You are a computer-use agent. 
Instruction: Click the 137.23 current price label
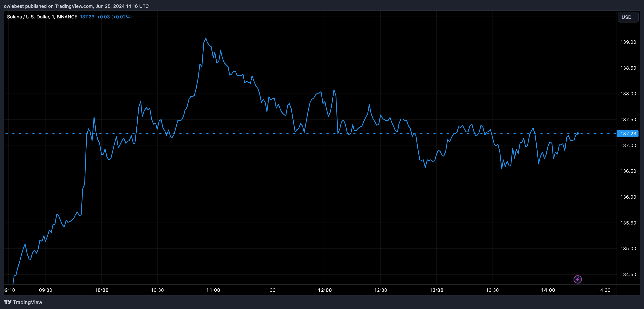coord(628,134)
